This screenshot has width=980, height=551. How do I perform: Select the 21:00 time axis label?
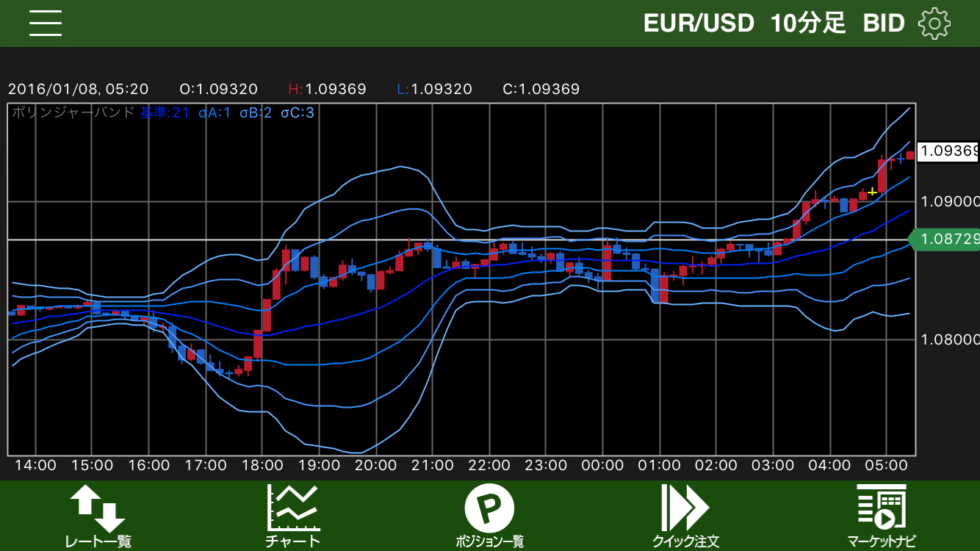[x=432, y=465]
